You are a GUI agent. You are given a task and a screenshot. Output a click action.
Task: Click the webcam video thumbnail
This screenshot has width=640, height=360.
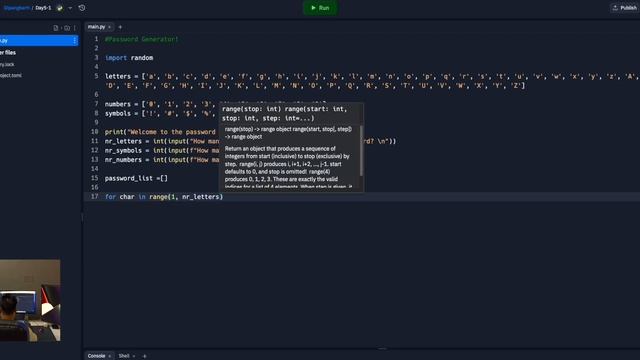[30, 300]
